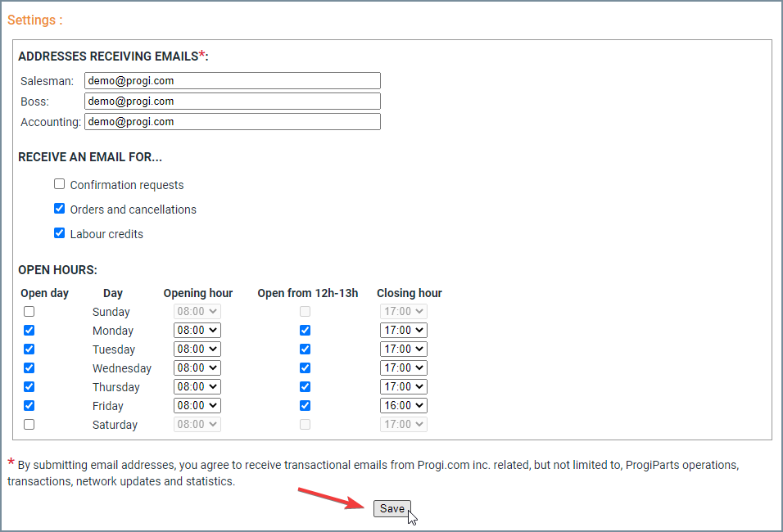Turn off Thursday's Open day setting
Viewport: 783px width, 532px height.
point(29,386)
